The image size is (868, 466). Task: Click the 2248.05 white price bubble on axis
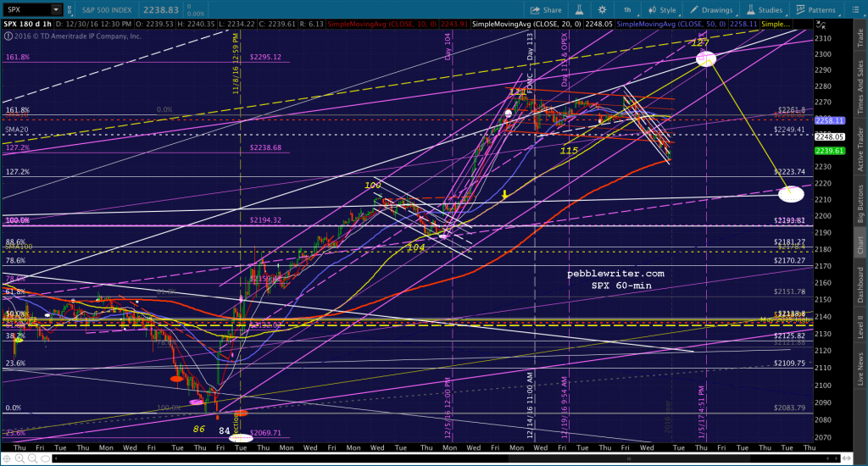click(829, 136)
